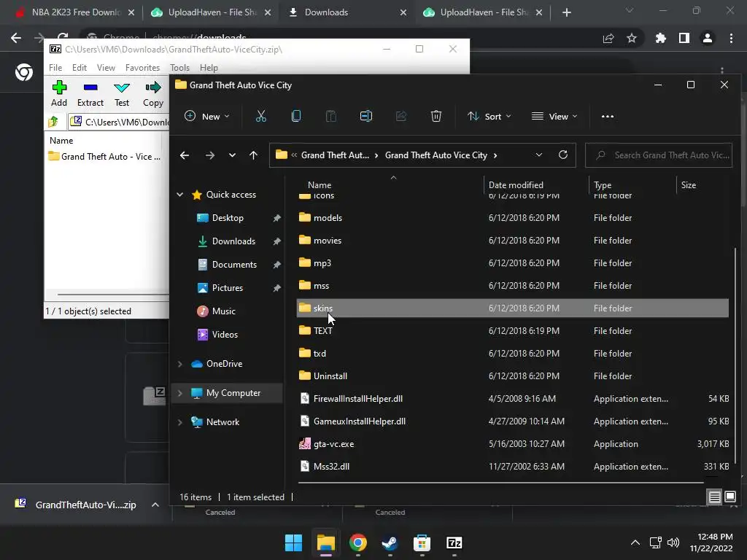Viewport: 747px width, 560px height.
Task: Go forward in File Explorer
Action: (x=209, y=155)
